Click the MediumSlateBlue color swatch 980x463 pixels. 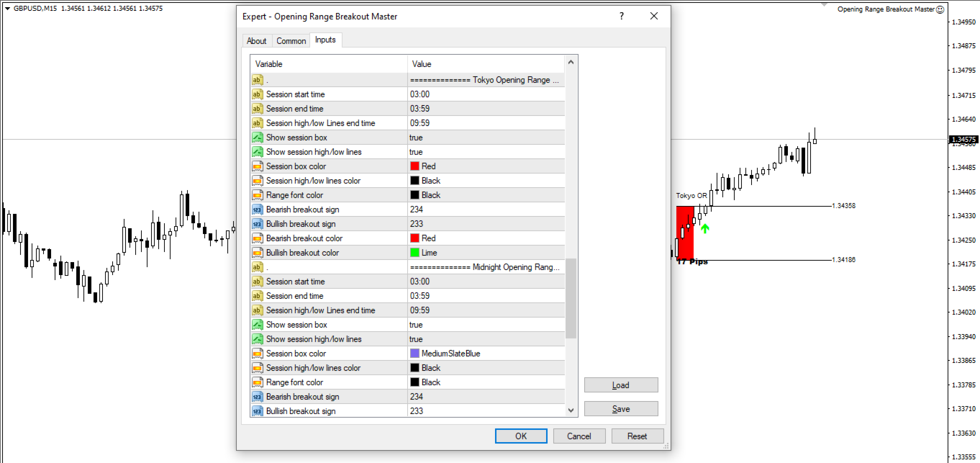pyautogui.click(x=414, y=354)
